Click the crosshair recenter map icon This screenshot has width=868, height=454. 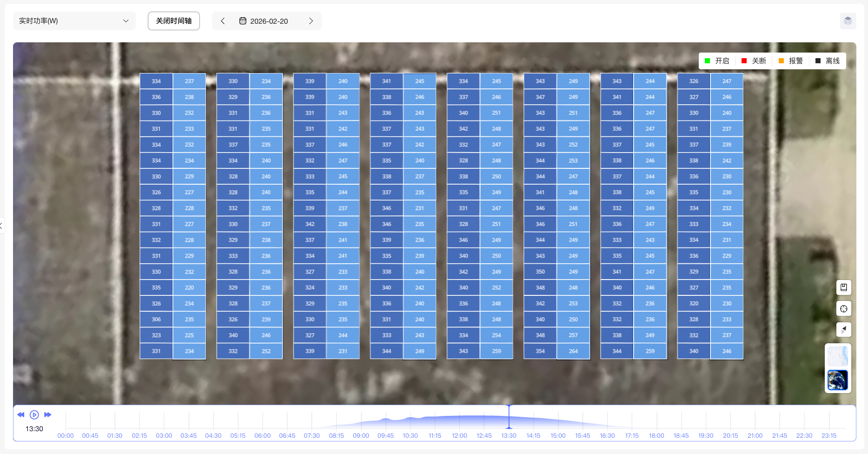(x=843, y=309)
